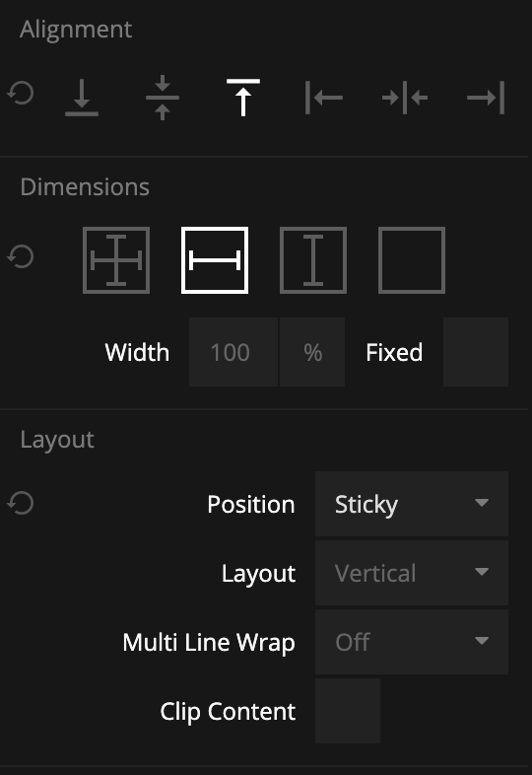Select fill width and height dimension mode
The width and height of the screenshot is (532, 775).
pyautogui.click(x=116, y=260)
